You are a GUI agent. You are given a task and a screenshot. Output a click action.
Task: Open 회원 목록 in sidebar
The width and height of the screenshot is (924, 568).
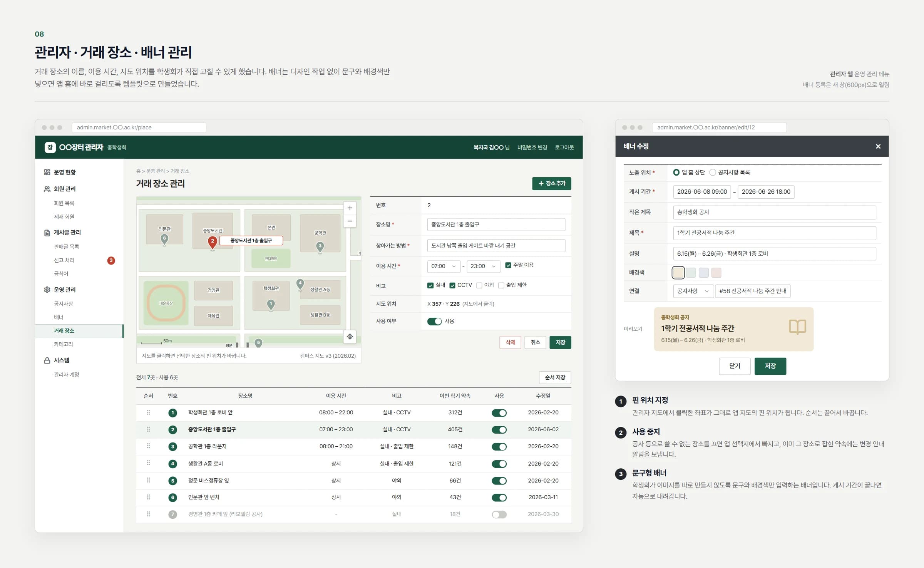click(64, 203)
